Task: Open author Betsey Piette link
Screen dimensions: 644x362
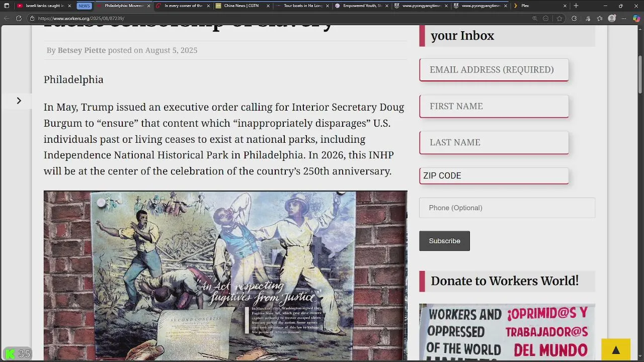Action: [x=82, y=50]
